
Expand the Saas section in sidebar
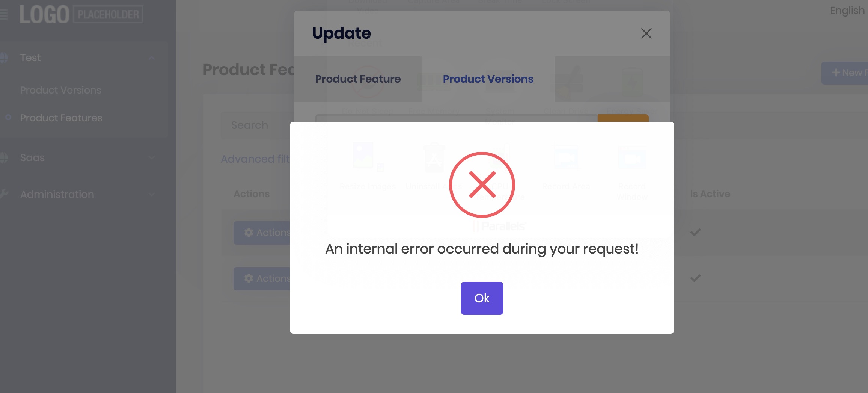coord(152,157)
